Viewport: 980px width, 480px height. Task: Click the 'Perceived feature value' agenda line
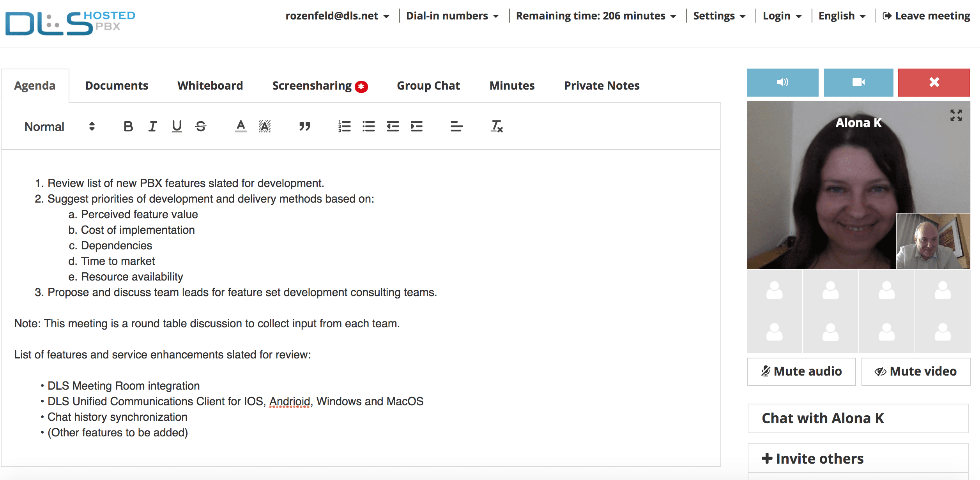pyautogui.click(x=139, y=214)
